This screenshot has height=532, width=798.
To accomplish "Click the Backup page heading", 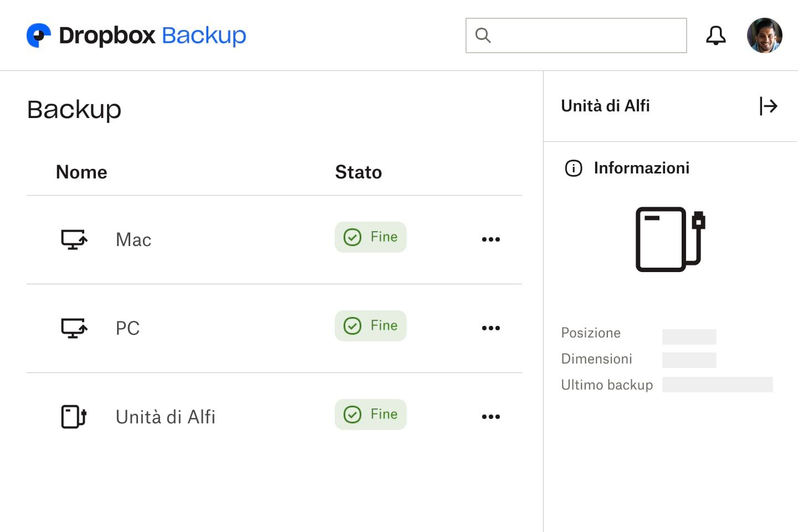I will (x=74, y=110).
